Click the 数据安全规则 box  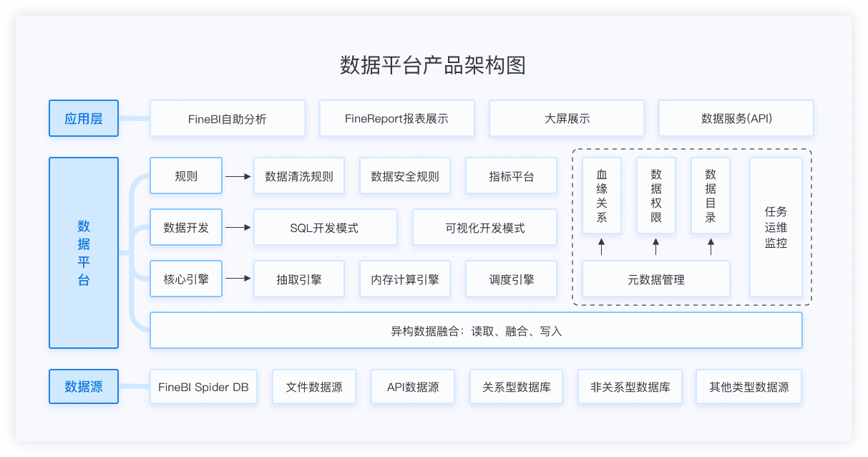click(x=405, y=175)
